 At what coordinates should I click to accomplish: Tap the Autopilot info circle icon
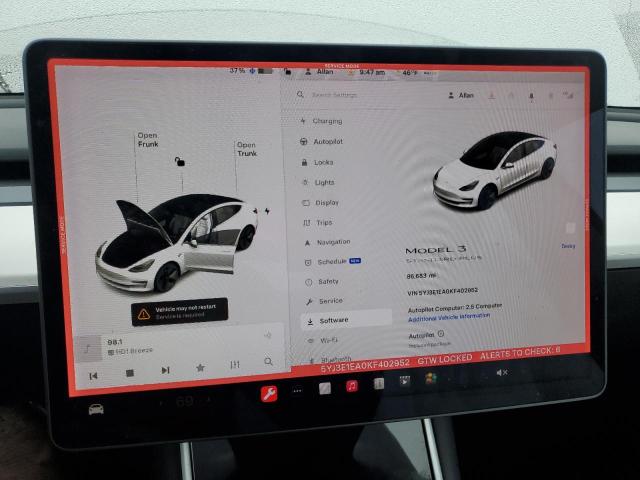pyautogui.click(x=441, y=333)
